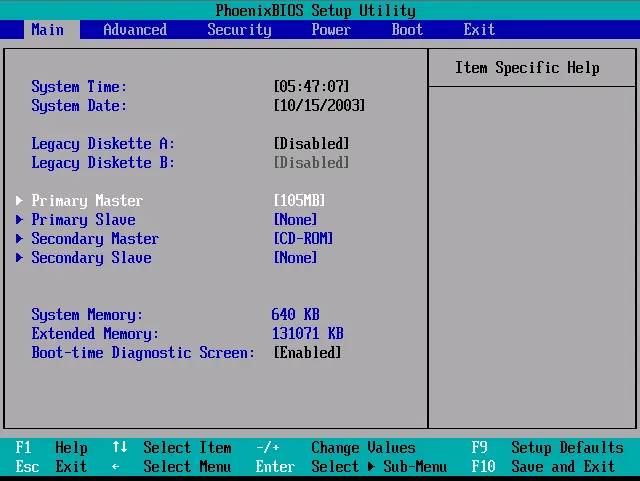Toggle Boot-time Diagnostic Screen Enabled value

click(307, 352)
